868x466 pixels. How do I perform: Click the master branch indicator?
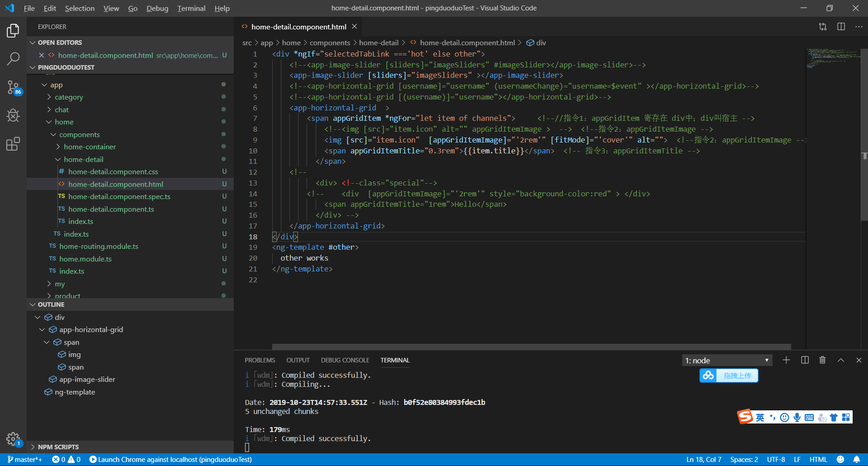pos(25,460)
